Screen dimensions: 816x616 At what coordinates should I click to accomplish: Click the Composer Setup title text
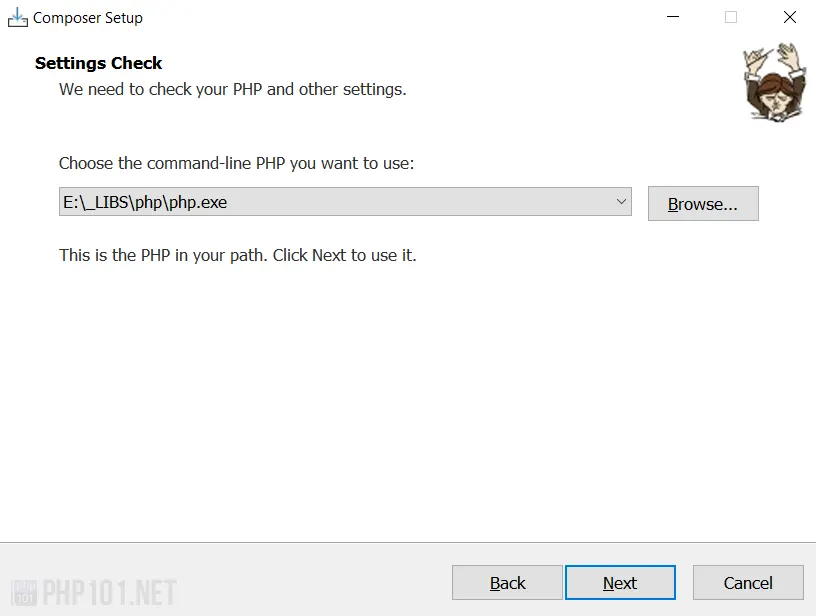(88, 17)
